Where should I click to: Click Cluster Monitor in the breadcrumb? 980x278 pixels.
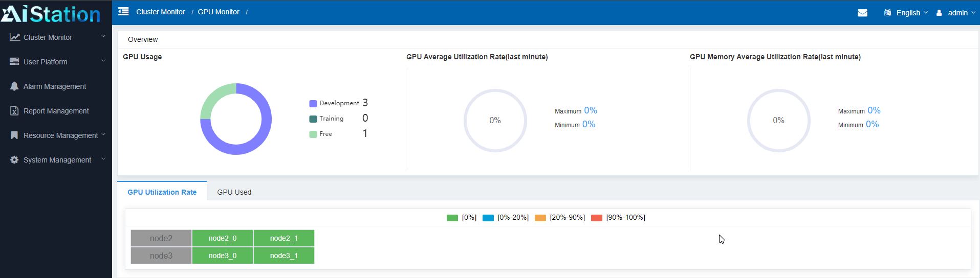tap(160, 12)
